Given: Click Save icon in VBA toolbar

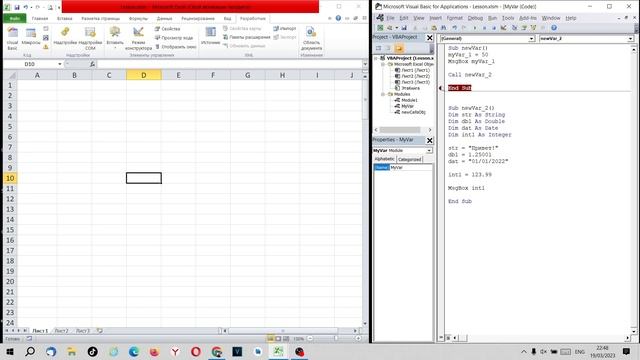Looking at the screenshot, I should 404,28.
